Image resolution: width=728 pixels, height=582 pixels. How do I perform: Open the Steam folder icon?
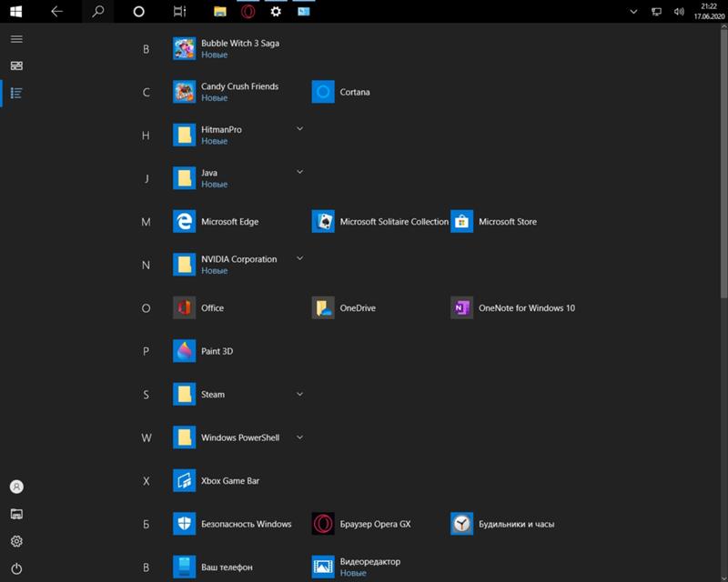[185, 394]
